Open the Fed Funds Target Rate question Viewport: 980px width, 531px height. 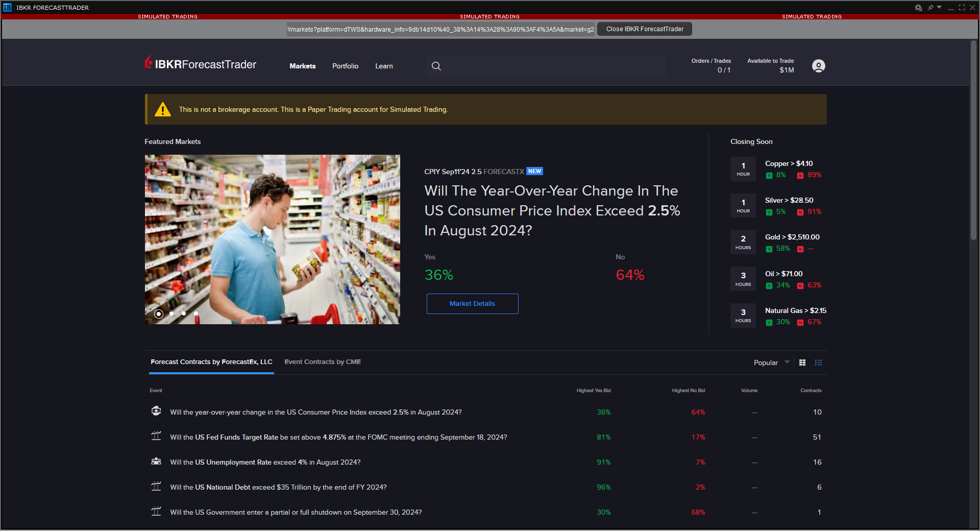[338, 438]
